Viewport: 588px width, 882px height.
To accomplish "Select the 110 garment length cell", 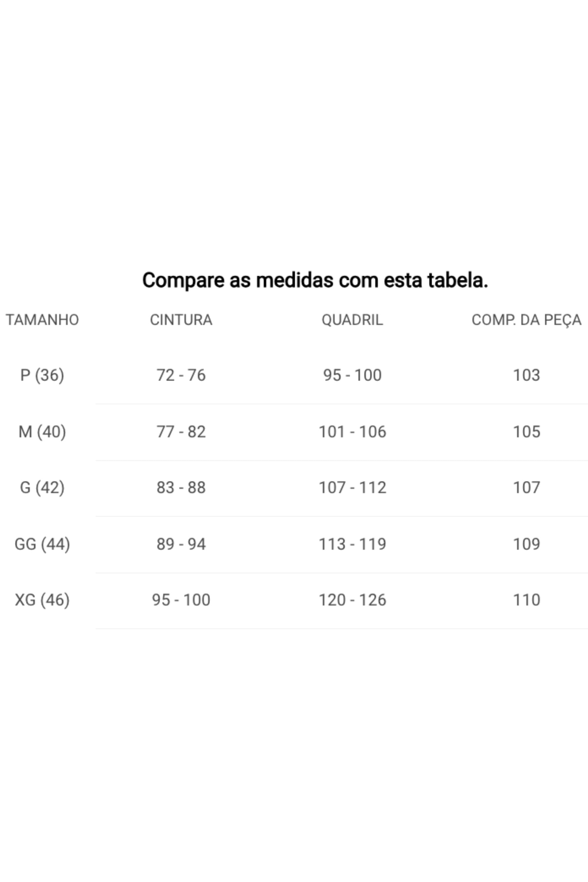I will (526, 600).
